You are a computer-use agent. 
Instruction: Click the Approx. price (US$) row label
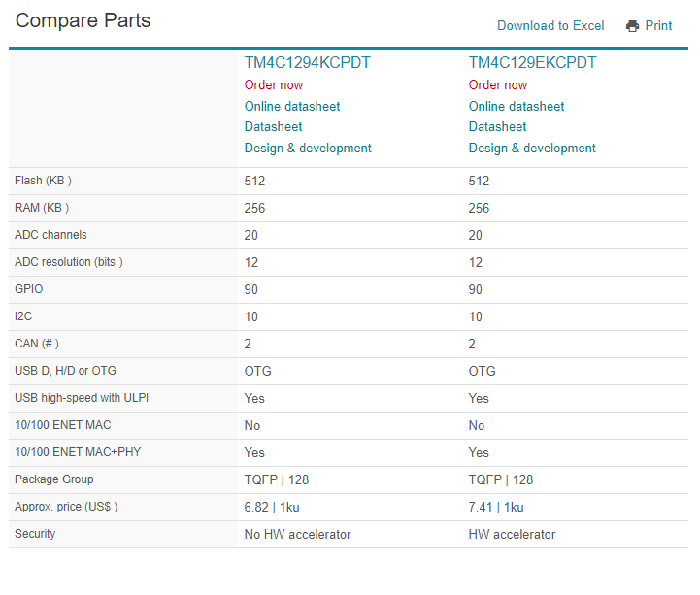[x=66, y=507]
